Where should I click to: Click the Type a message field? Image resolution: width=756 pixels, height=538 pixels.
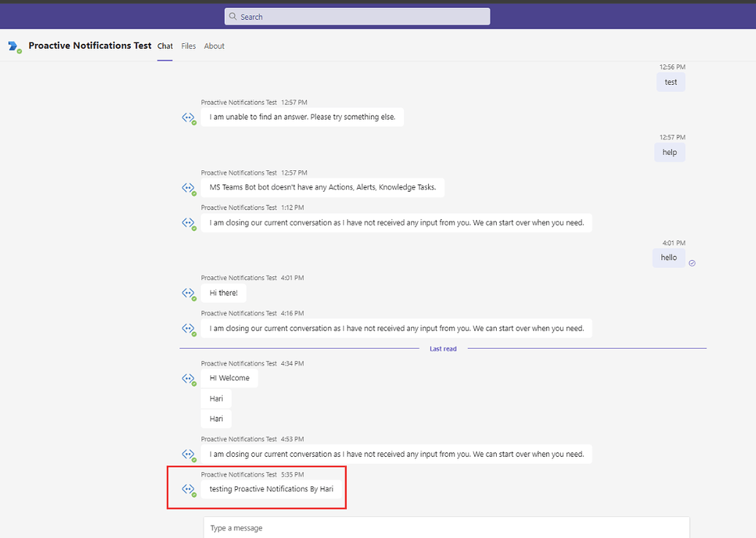tap(365, 527)
